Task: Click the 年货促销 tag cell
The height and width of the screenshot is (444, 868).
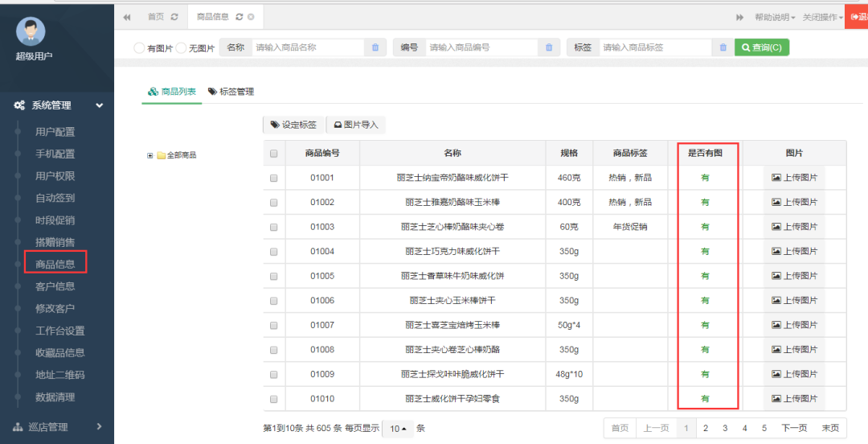Action: point(630,227)
